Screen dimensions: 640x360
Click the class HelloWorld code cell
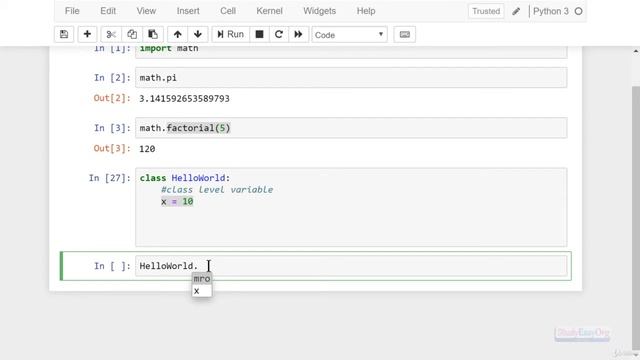pos(351,207)
